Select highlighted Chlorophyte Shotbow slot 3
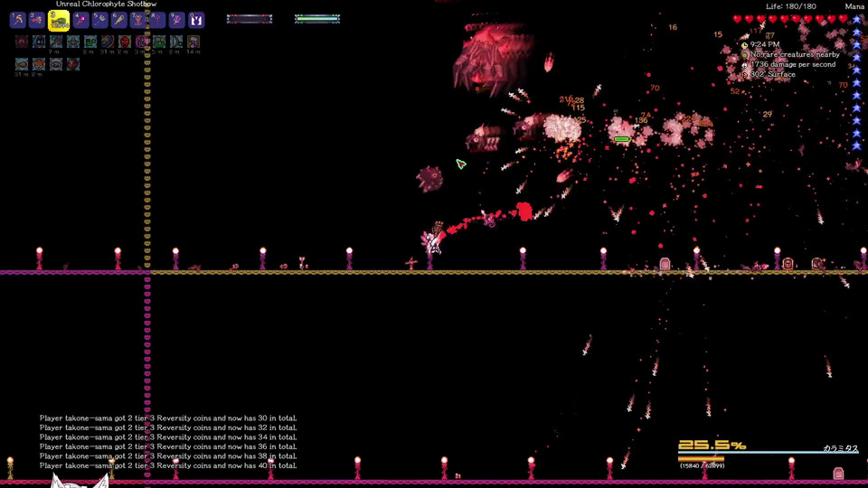 click(x=59, y=21)
